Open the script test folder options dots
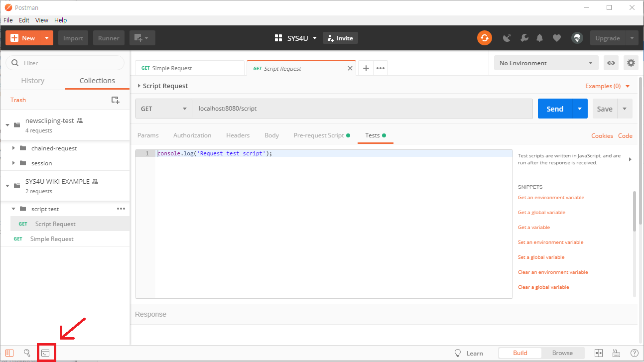The image size is (644, 362). 121,209
